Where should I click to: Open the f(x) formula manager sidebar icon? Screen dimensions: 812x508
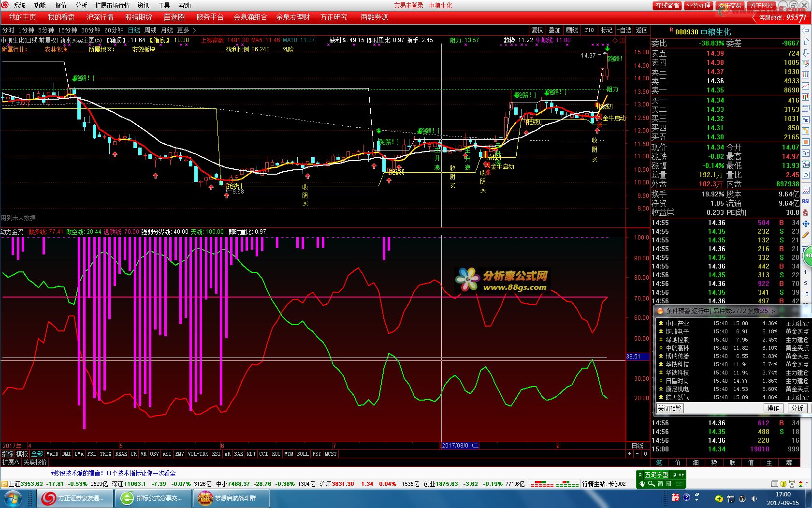coord(806,164)
